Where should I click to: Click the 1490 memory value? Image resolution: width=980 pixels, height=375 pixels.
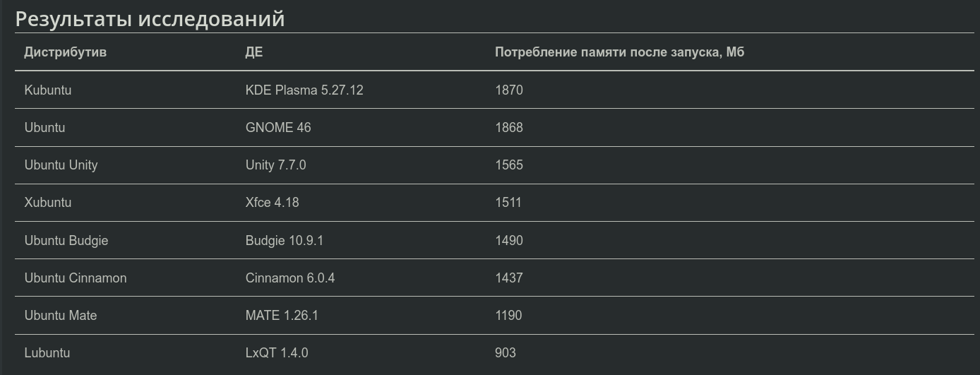click(508, 241)
